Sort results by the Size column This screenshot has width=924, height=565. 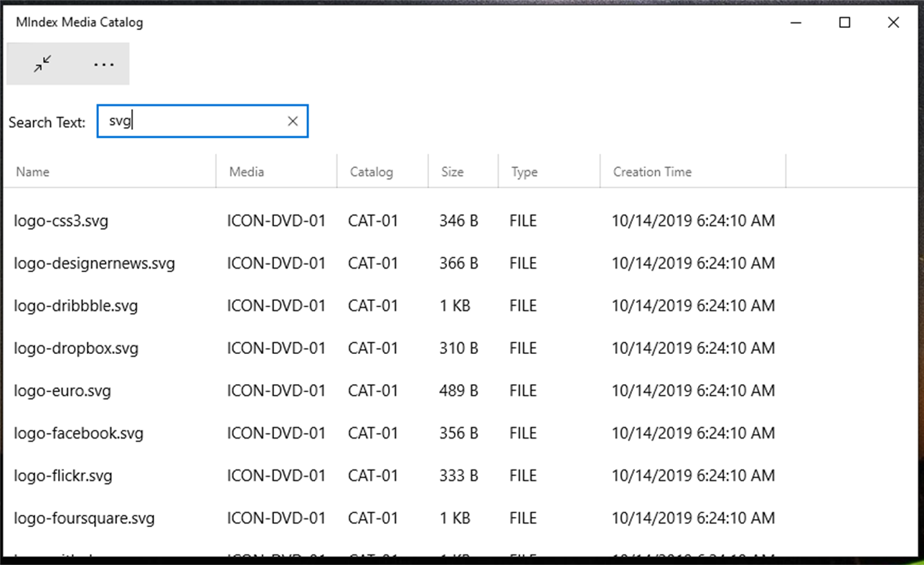click(452, 172)
